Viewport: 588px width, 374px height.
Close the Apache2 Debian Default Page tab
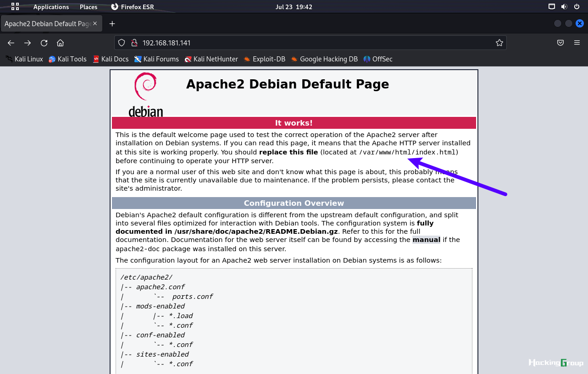tap(95, 23)
